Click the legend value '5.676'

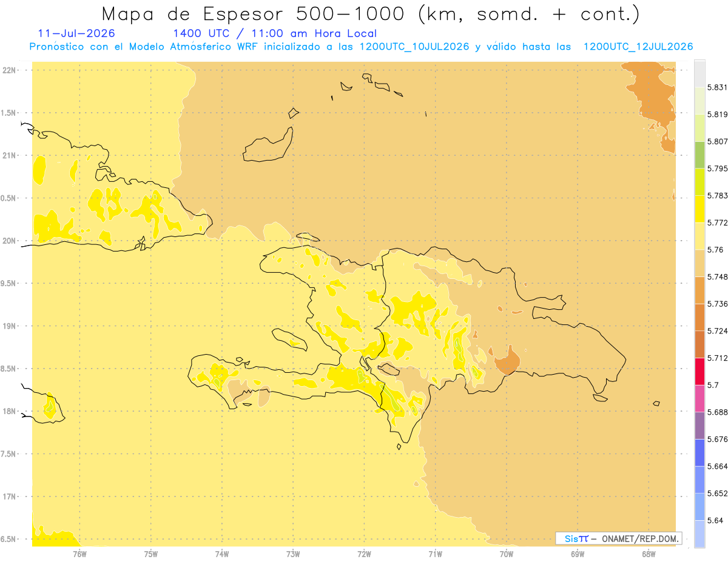tap(717, 440)
